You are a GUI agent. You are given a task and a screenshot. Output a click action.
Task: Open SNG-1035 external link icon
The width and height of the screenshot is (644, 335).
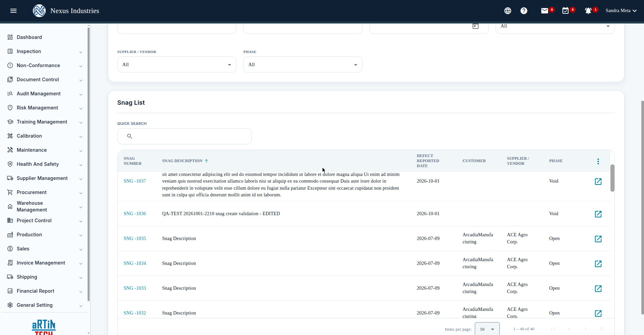(598, 239)
